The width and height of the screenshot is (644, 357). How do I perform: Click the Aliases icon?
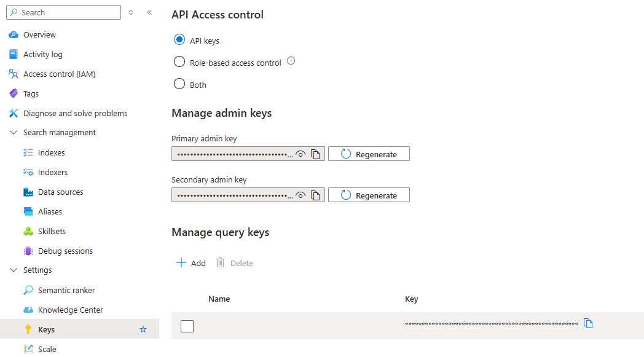point(28,211)
